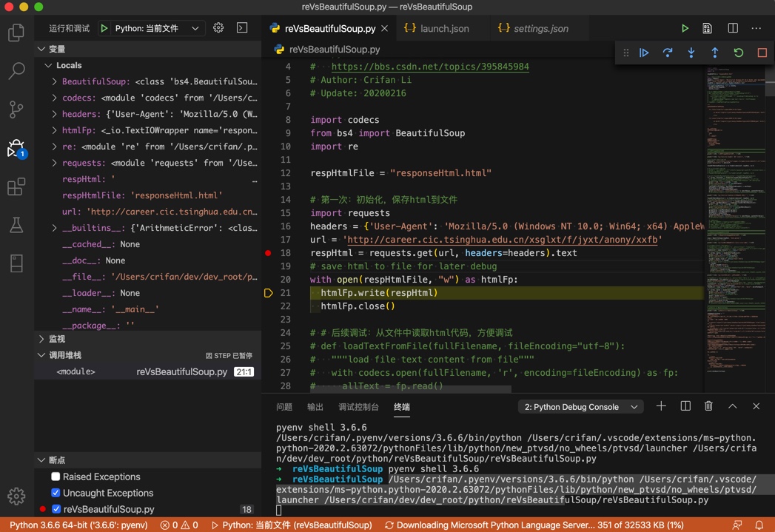Split the editor to the right
The width and height of the screenshot is (775, 532).
(x=733, y=28)
